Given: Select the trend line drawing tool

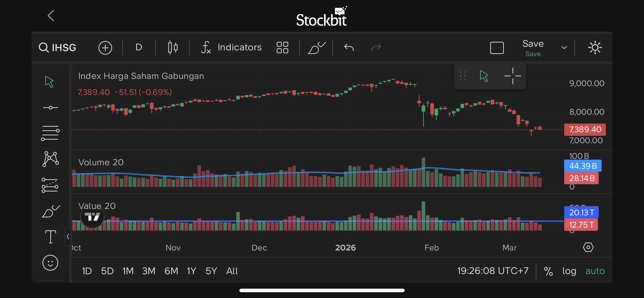Looking at the screenshot, I should (x=50, y=108).
